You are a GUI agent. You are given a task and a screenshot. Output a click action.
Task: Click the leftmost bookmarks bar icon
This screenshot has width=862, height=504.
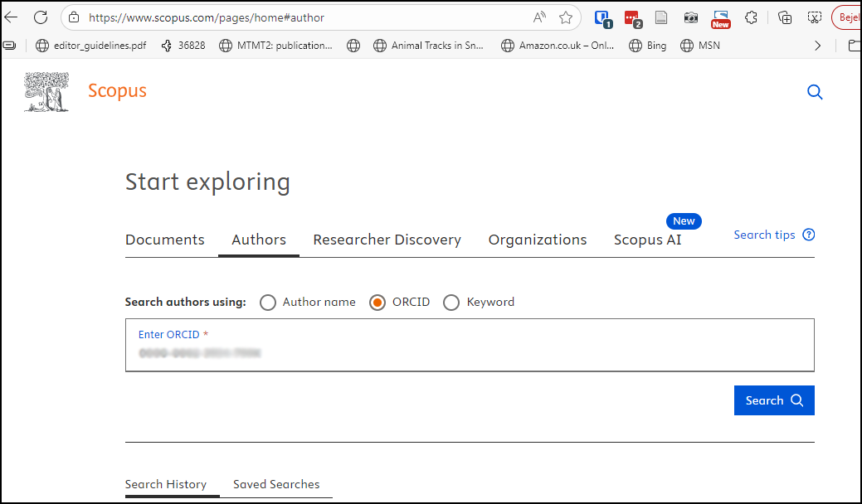[x=9, y=46]
